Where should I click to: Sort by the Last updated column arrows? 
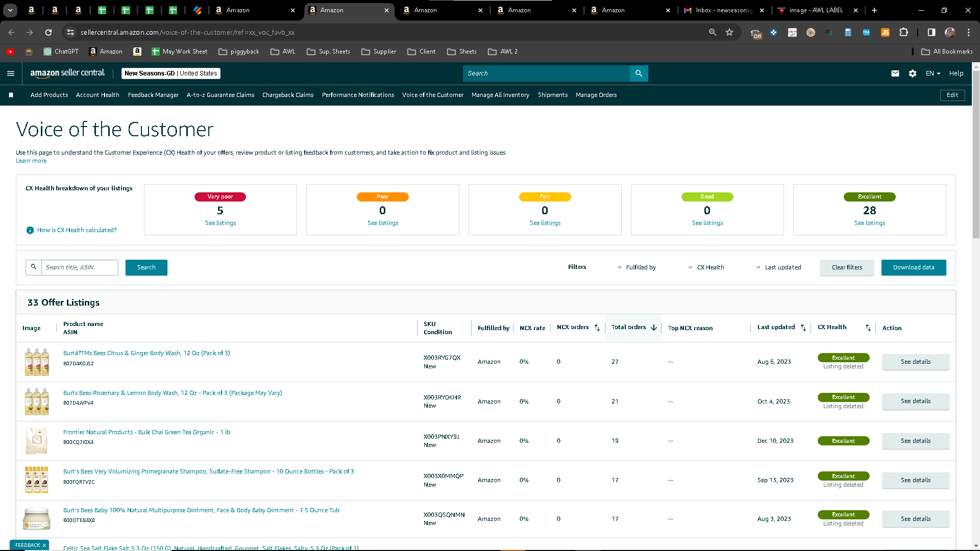point(803,328)
